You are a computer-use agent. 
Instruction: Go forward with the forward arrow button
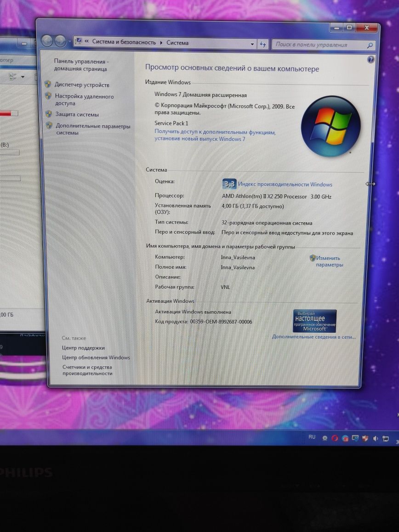tap(60, 41)
